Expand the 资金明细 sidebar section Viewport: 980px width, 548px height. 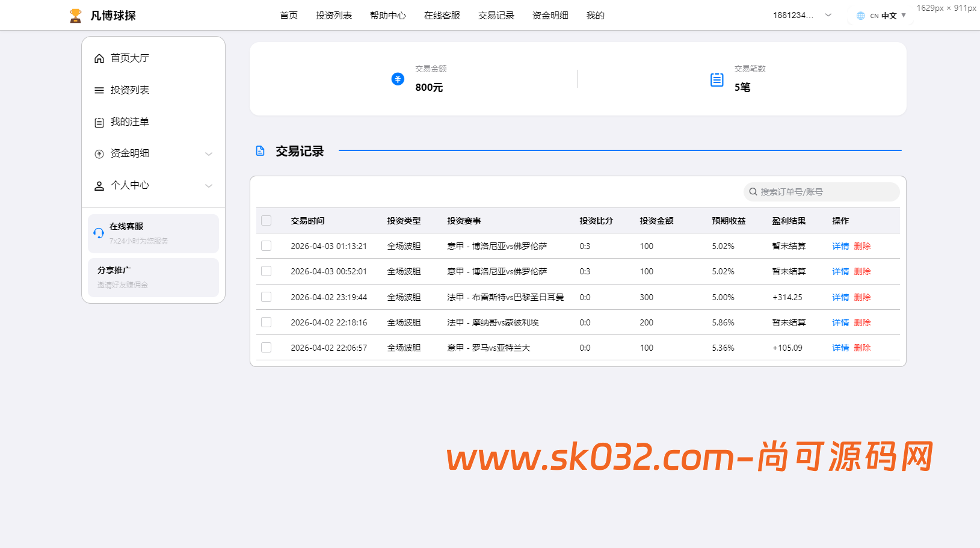point(209,153)
